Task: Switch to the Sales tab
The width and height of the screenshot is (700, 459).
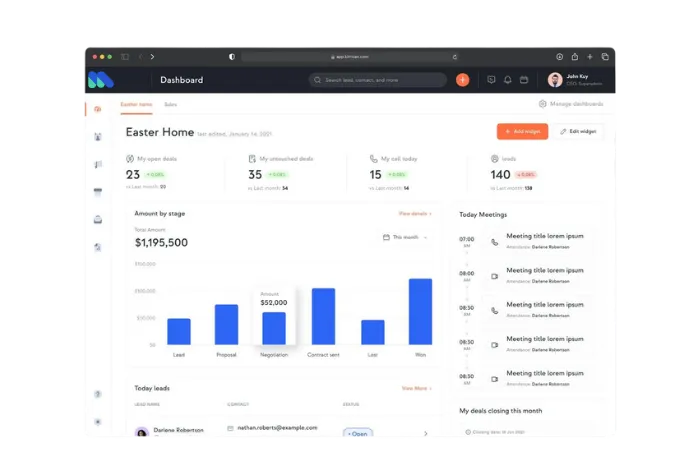Action: click(171, 104)
